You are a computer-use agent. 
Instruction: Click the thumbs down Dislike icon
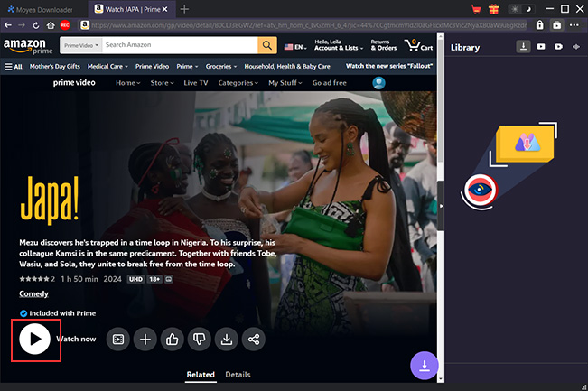pyautogui.click(x=200, y=340)
